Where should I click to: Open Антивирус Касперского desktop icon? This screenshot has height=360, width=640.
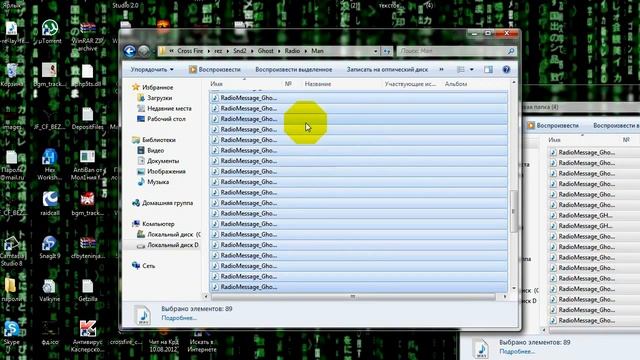[87, 336]
